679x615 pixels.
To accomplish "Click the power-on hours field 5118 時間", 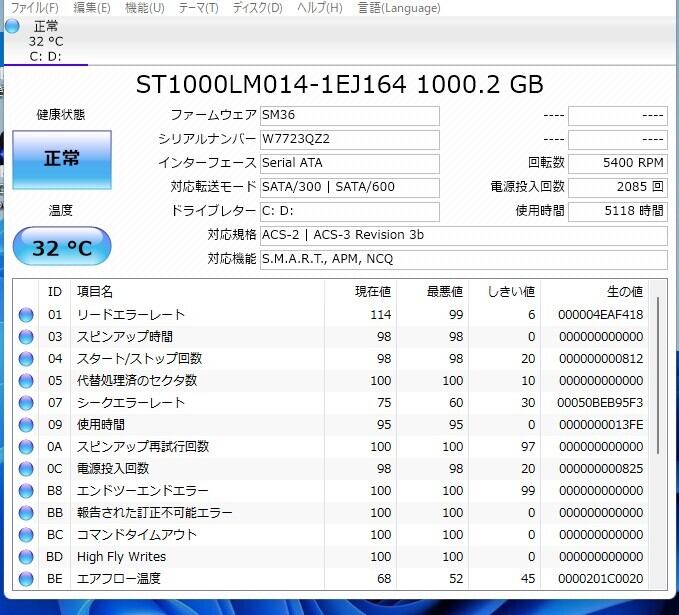I will (x=618, y=211).
